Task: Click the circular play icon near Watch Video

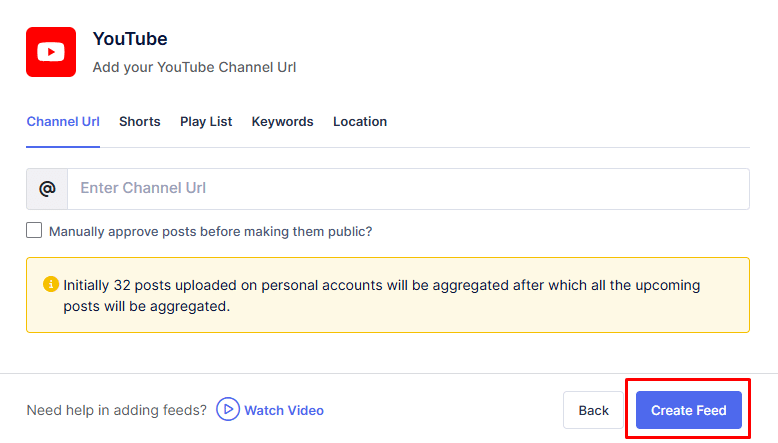Action: [228, 410]
